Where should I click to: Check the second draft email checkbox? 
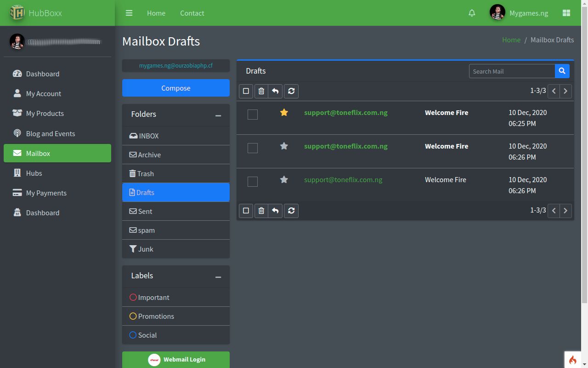click(253, 148)
